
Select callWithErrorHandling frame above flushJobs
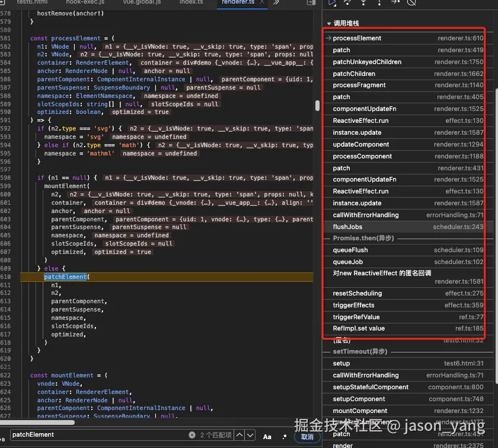(x=408, y=215)
